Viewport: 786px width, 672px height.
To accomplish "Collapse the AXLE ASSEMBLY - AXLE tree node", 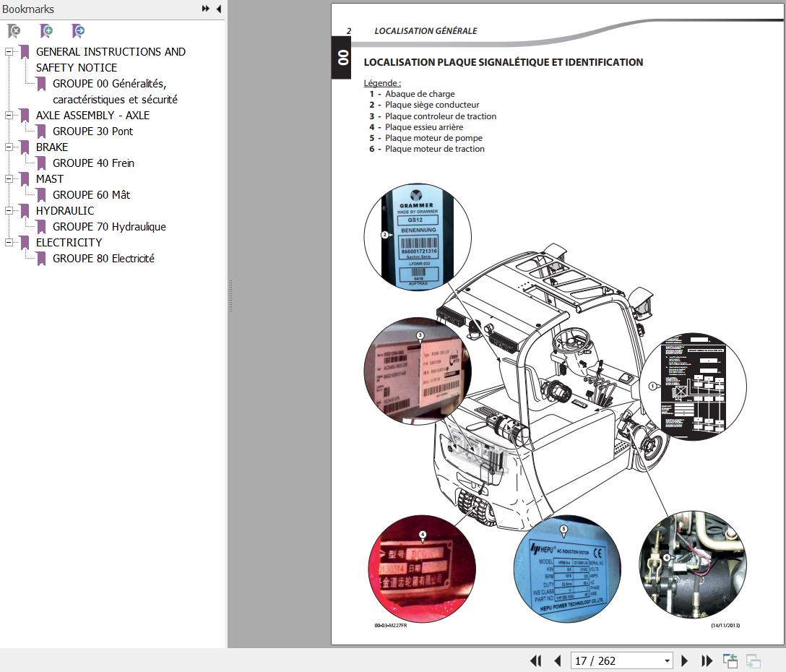I will pos(9,116).
